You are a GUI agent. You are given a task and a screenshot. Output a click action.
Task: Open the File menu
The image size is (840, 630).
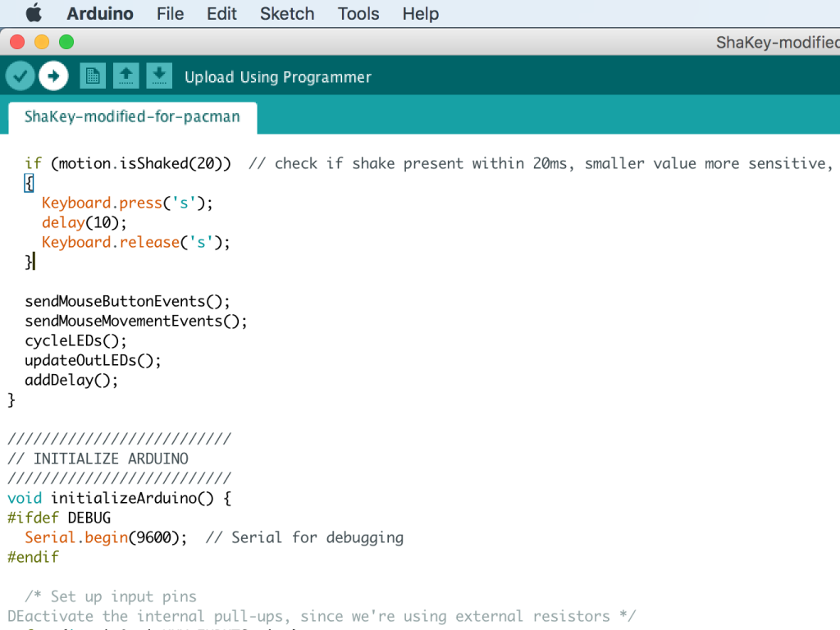[170, 13]
